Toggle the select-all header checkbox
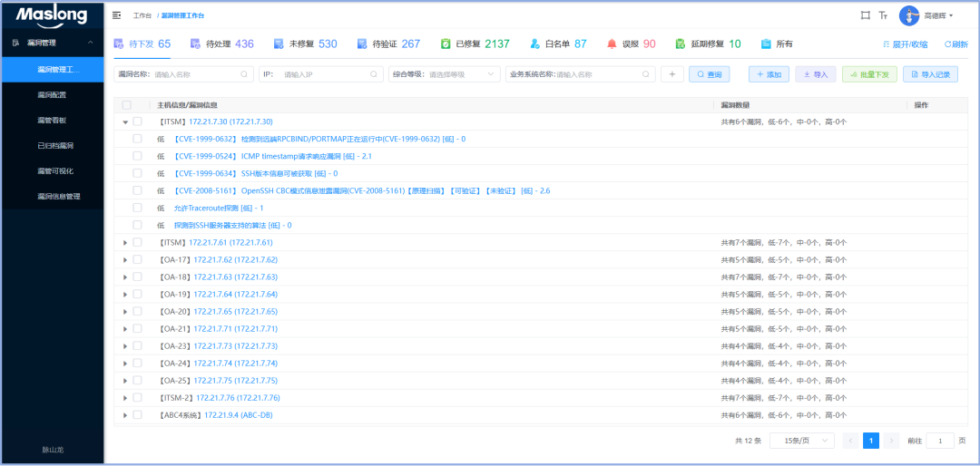Viewport: 980px width, 466px height. pyautogui.click(x=127, y=105)
